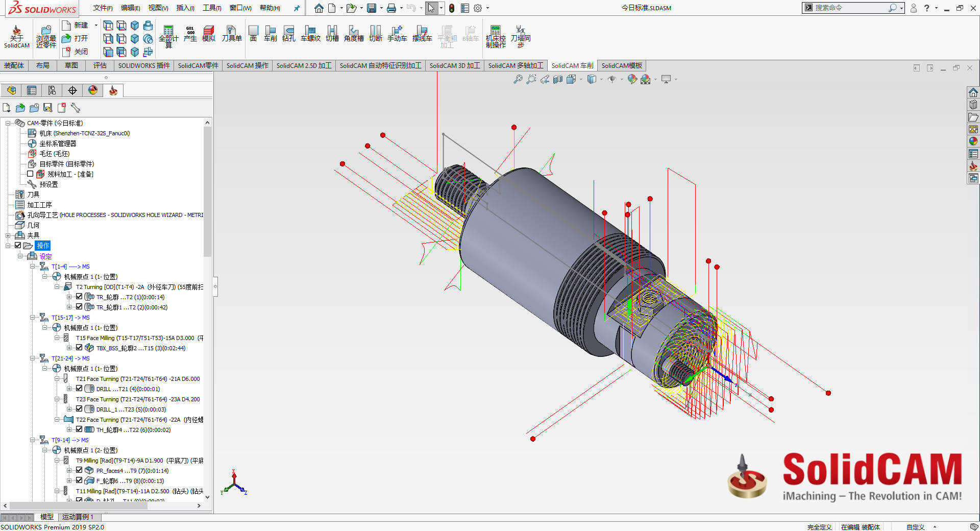Uncheck the TBX_BSS_轮廓2 ...T15 (3) operation

point(79,348)
